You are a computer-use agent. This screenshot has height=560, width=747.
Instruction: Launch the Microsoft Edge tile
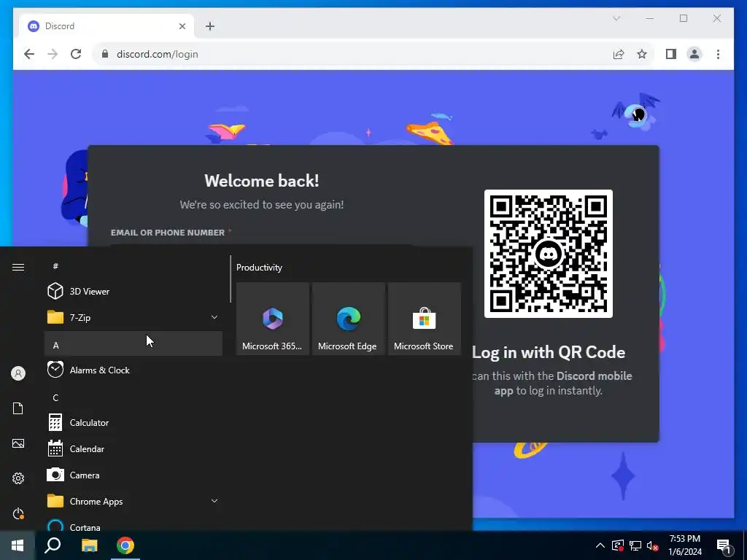click(x=348, y=319)
